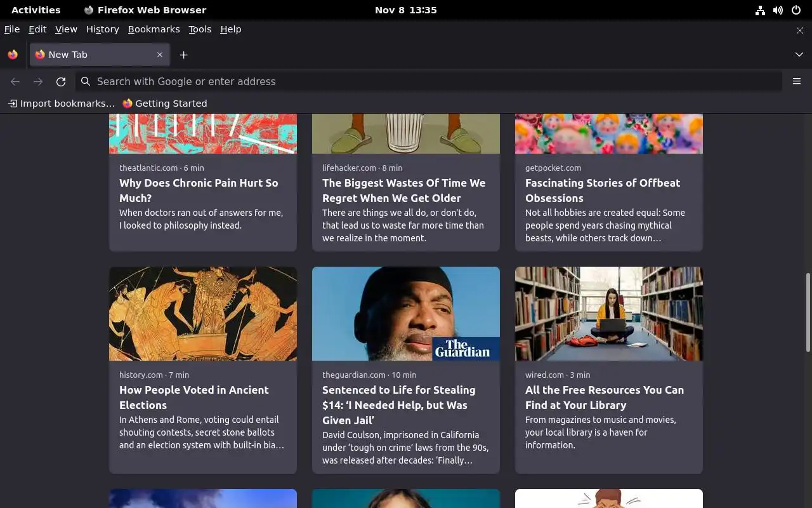The width and height of the screenshot is (812, 508).
Task: Click the green slippers lifehacker thumbnail
Action: 406,133
